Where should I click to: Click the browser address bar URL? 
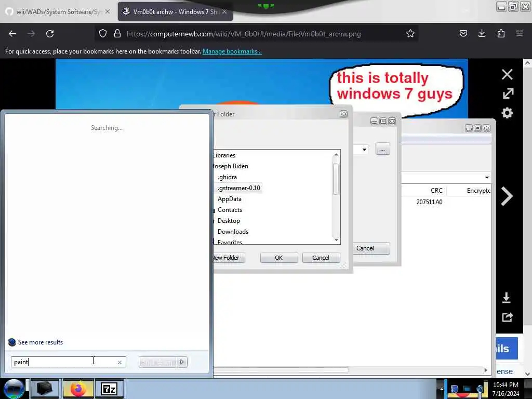[244, 34]
